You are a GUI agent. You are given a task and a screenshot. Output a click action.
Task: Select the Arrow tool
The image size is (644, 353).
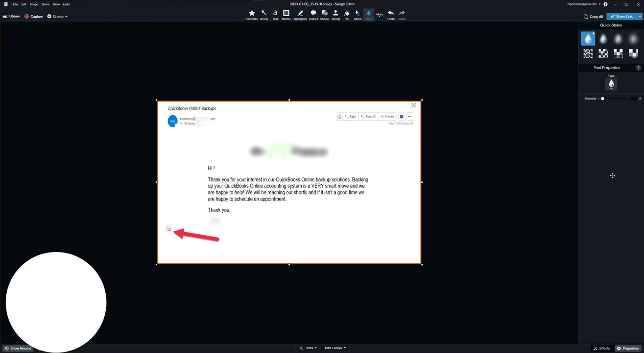click(264, 15)
